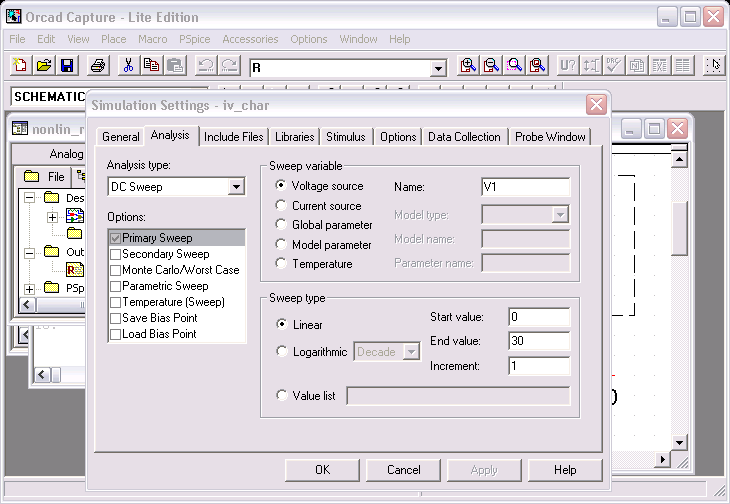Click the Open file toolbar icon
The image size is (730, 504).
[x=44, y=65]
